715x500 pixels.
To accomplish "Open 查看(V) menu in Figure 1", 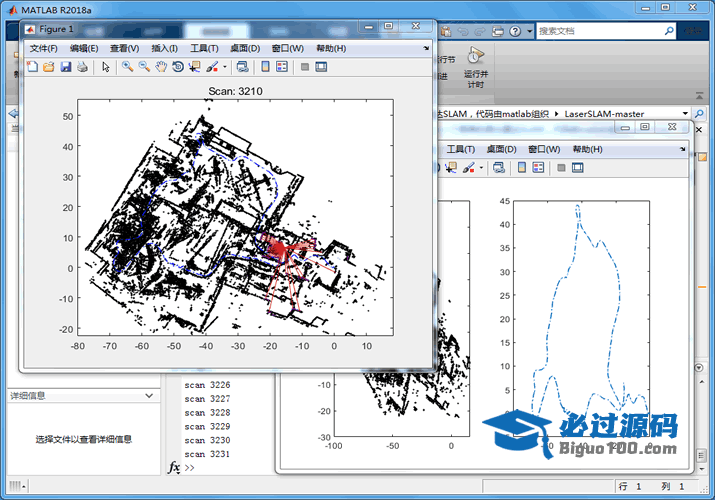I will click(124, 48).
